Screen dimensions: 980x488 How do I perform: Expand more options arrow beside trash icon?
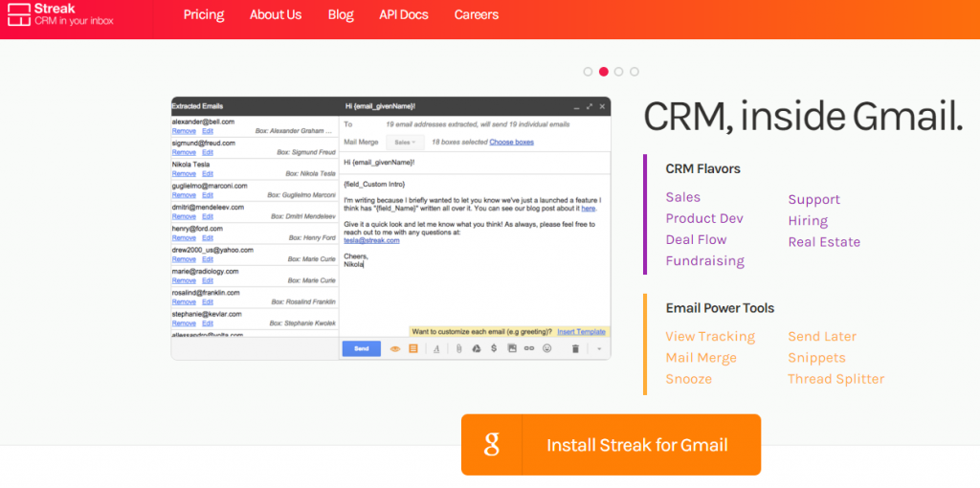pos(599,349)
